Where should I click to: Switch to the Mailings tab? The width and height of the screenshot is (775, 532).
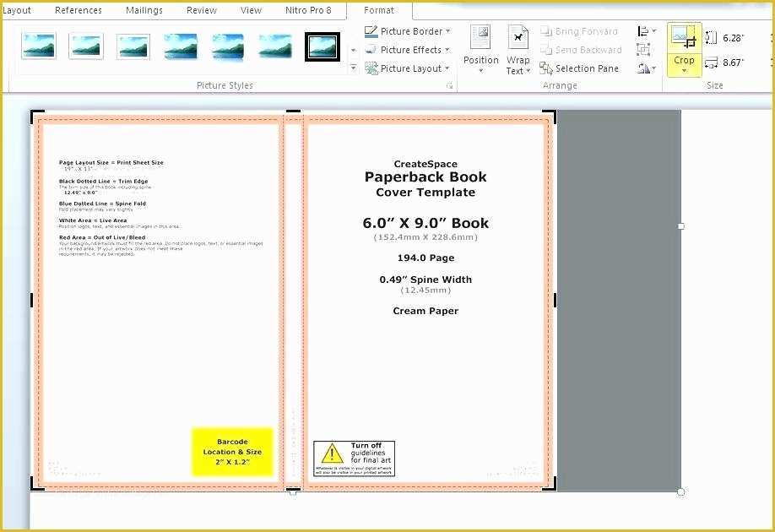144,10
